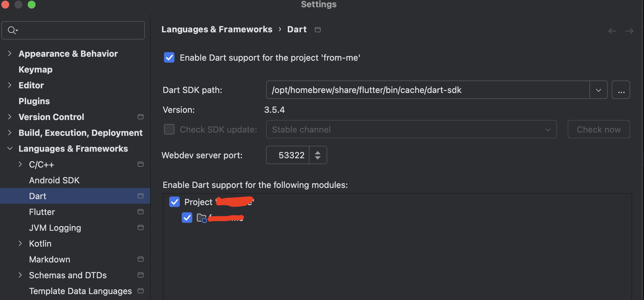
Task: Select Flutter in the settings tree
Action: (x=42, y=212)
